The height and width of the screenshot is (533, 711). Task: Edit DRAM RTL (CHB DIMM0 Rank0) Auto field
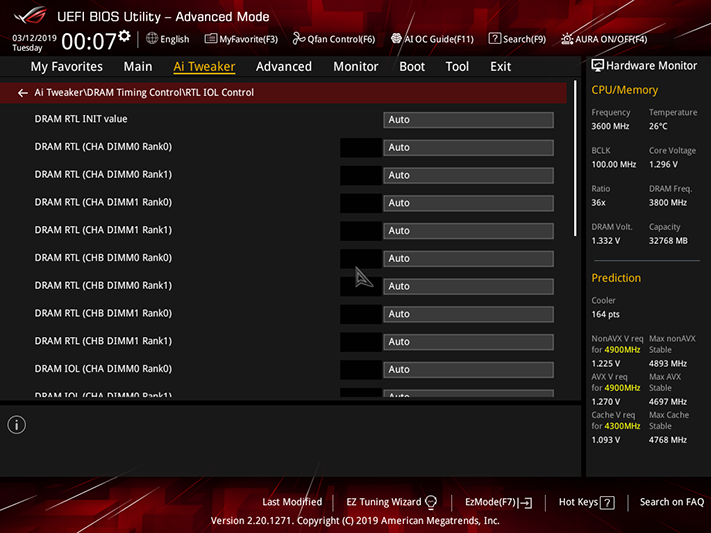point(468,259)
